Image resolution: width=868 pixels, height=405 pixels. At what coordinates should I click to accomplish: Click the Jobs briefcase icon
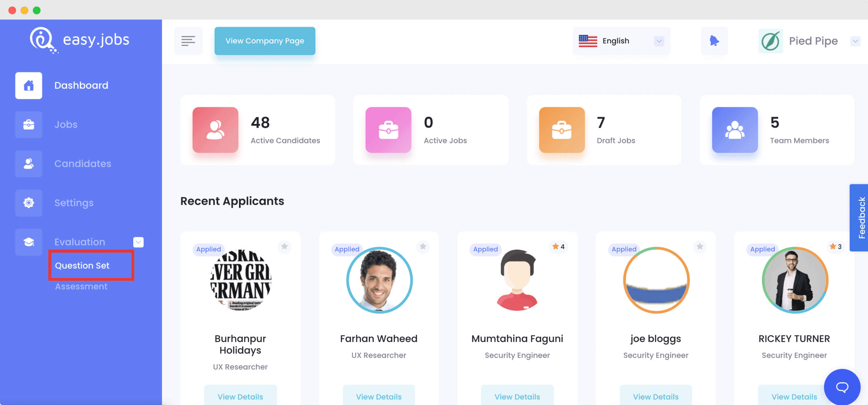pyautogui.click(x=28, y=124)
